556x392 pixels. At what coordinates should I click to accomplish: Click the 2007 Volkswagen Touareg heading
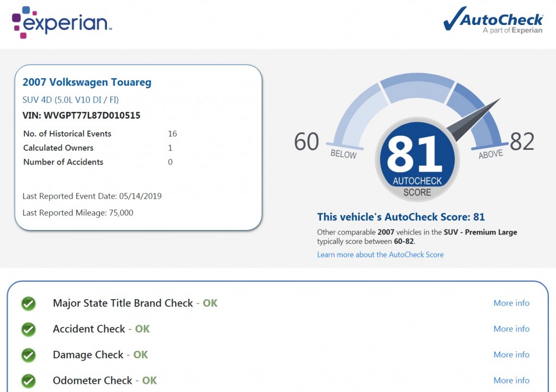click(x=87, y=82)
